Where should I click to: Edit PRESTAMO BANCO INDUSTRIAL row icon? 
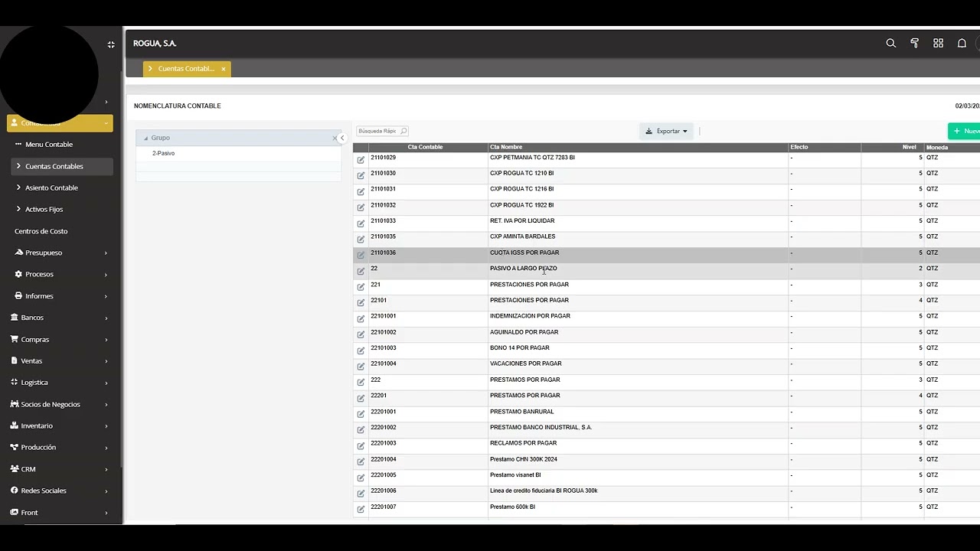click(x=361, y=429)
